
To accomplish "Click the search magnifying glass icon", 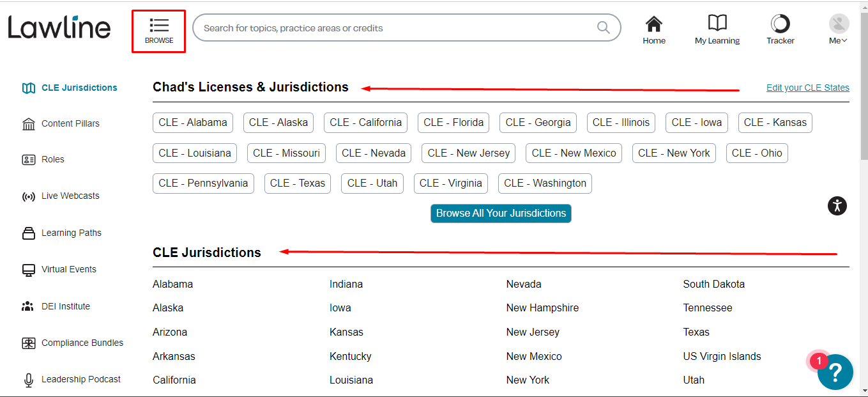I will tap(603, 27).
